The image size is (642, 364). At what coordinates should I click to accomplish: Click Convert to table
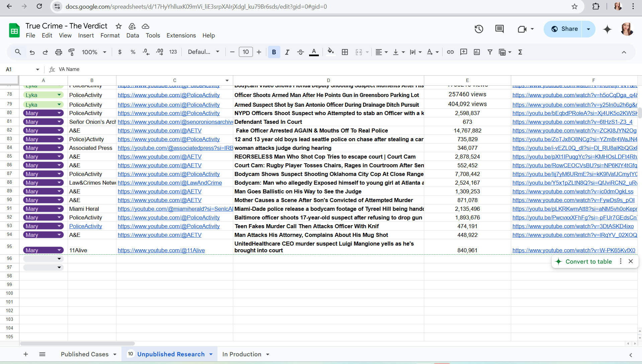588,262
